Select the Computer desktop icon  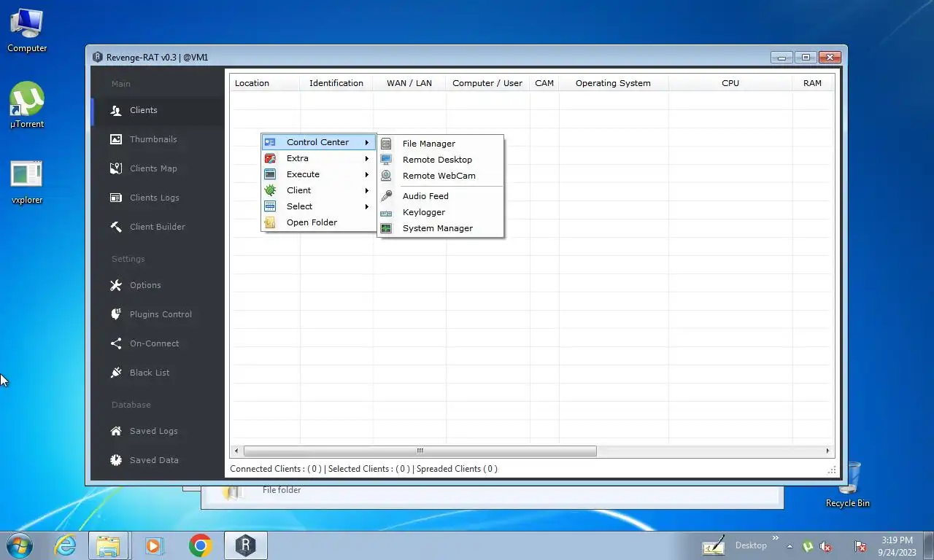pyautogui.click(x=27, y=31)
